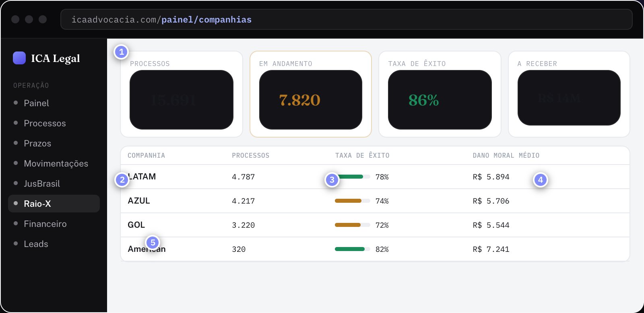The image size is (644, 313).
Task: Open the Taxa de Êxito summary card
Action: (440, 94)
